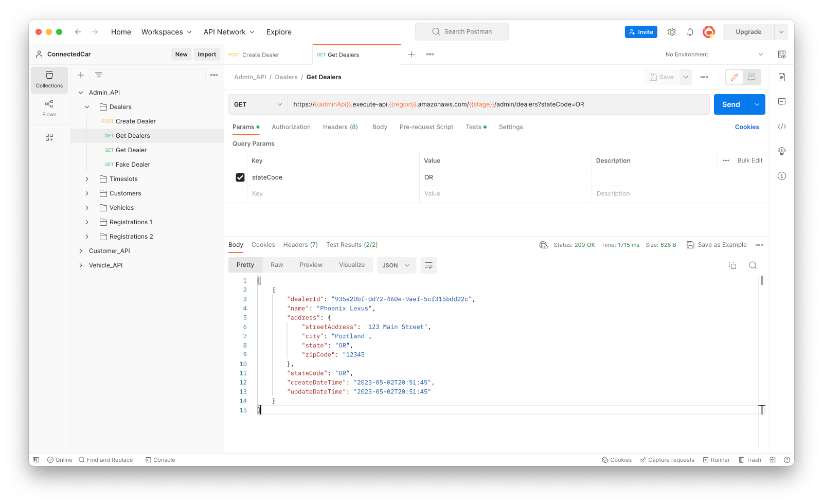Open request more actions next to Save
823x504 pixels.
(704, 77)
